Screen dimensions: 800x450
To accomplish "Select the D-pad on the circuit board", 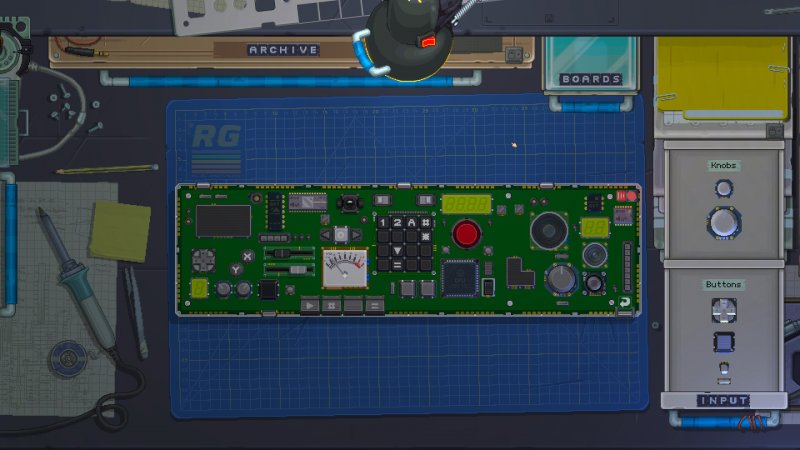I will point(203,261).
